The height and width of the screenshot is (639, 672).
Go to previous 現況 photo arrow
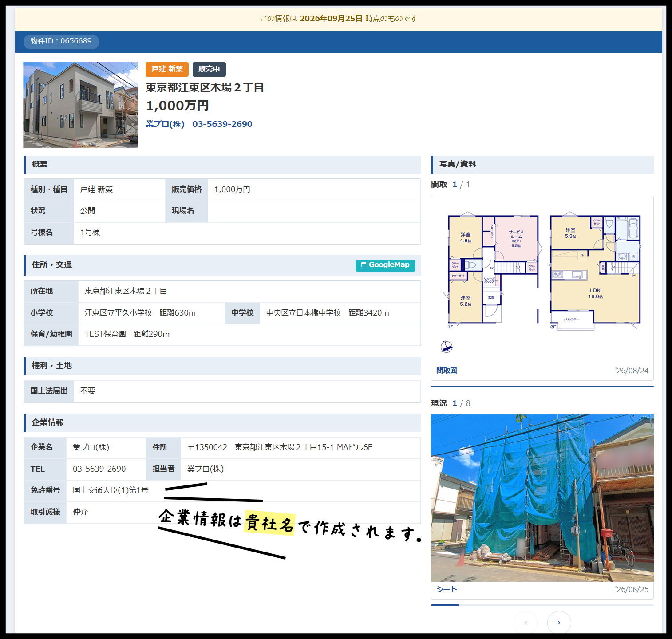coord(526,623)
